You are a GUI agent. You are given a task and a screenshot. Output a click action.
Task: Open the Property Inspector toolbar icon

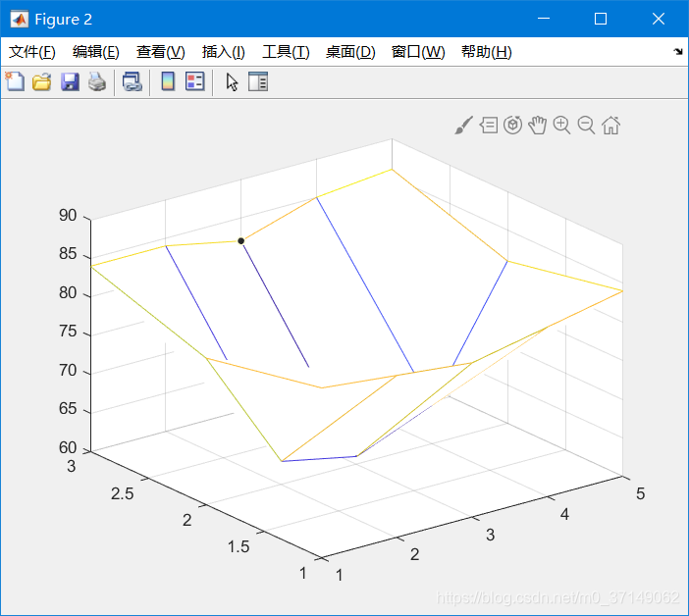pyautogui.click(x=258, y=81)
